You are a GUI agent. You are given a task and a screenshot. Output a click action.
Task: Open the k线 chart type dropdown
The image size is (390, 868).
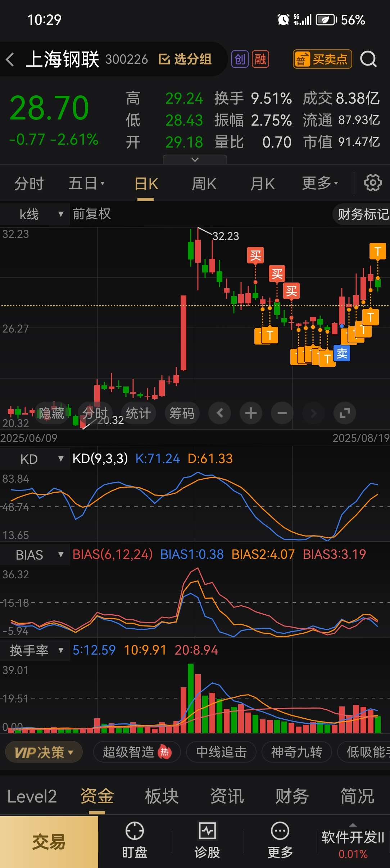pyautogui.click(x=35, y=214)
